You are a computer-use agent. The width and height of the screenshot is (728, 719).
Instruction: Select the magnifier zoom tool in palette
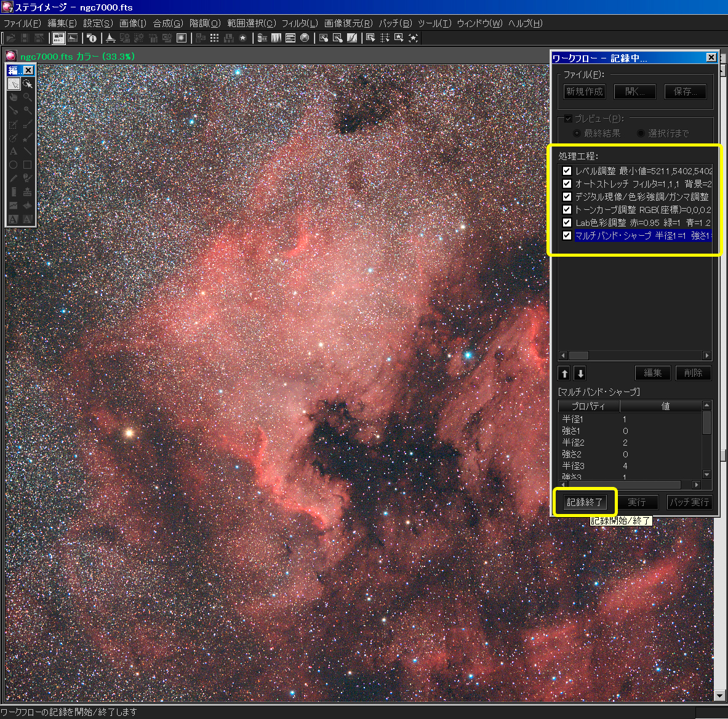pos(27,97)
